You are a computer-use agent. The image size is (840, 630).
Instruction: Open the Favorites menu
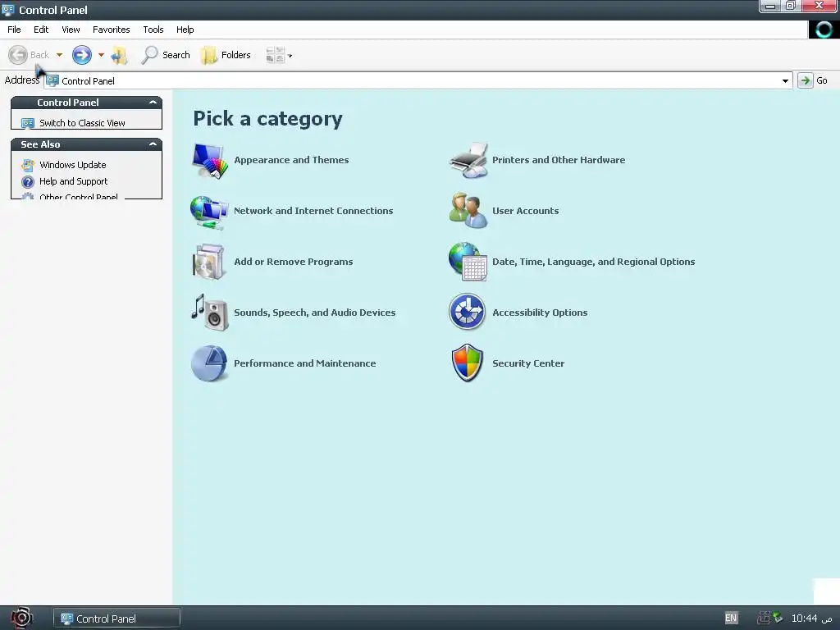(x=111, y=30)
